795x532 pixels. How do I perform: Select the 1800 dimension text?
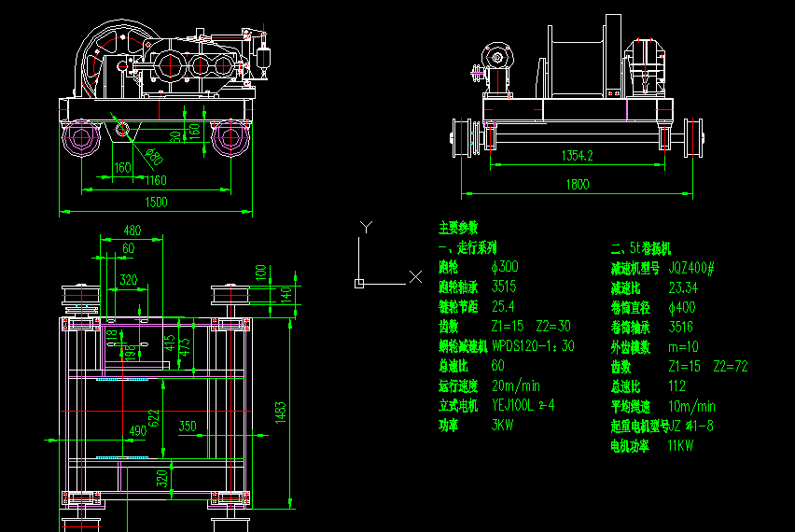click(578, 185)
